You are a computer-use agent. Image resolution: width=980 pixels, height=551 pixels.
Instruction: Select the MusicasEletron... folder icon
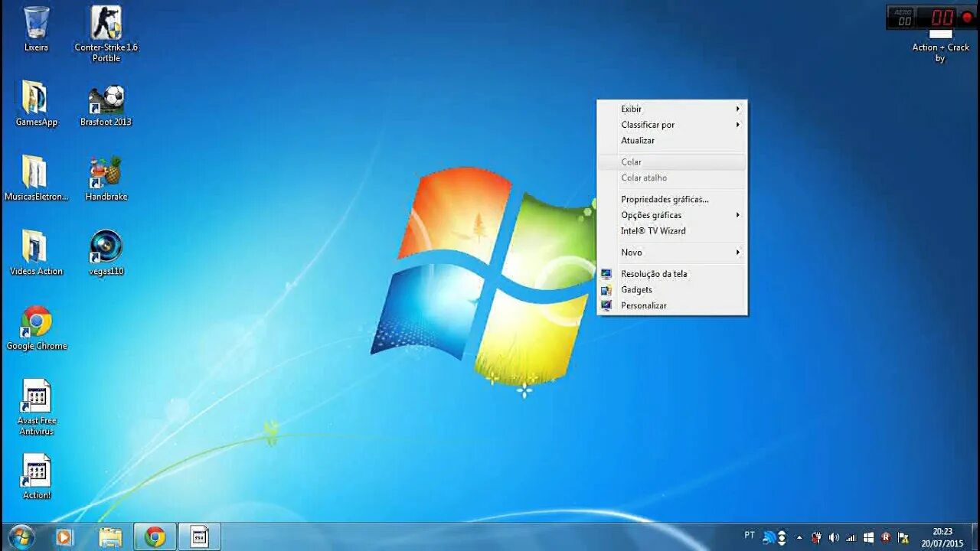pos(36,178)
